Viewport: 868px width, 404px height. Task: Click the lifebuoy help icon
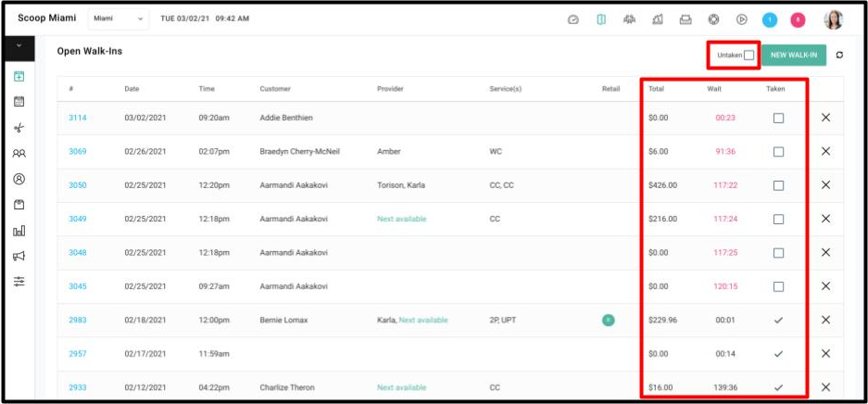pyautogui.click(x=713, y=19)
